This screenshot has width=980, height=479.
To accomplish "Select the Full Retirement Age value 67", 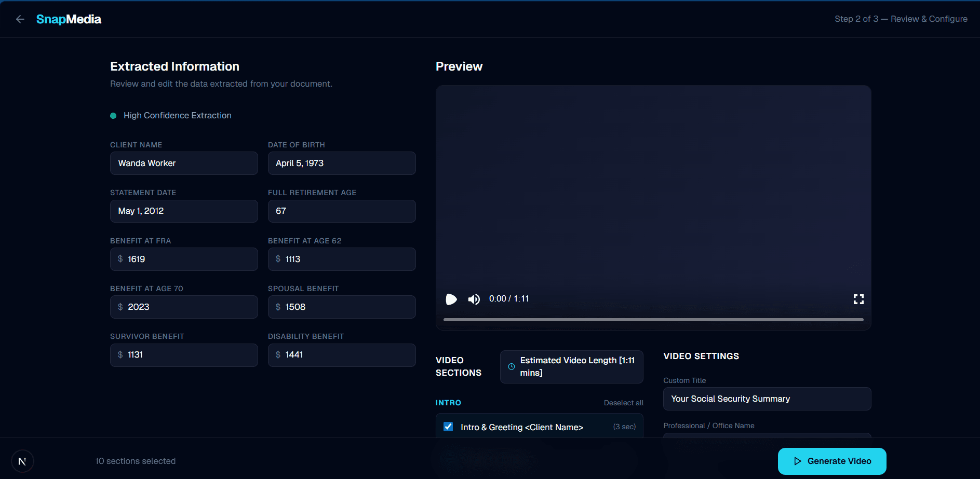I will pos(342,211).
